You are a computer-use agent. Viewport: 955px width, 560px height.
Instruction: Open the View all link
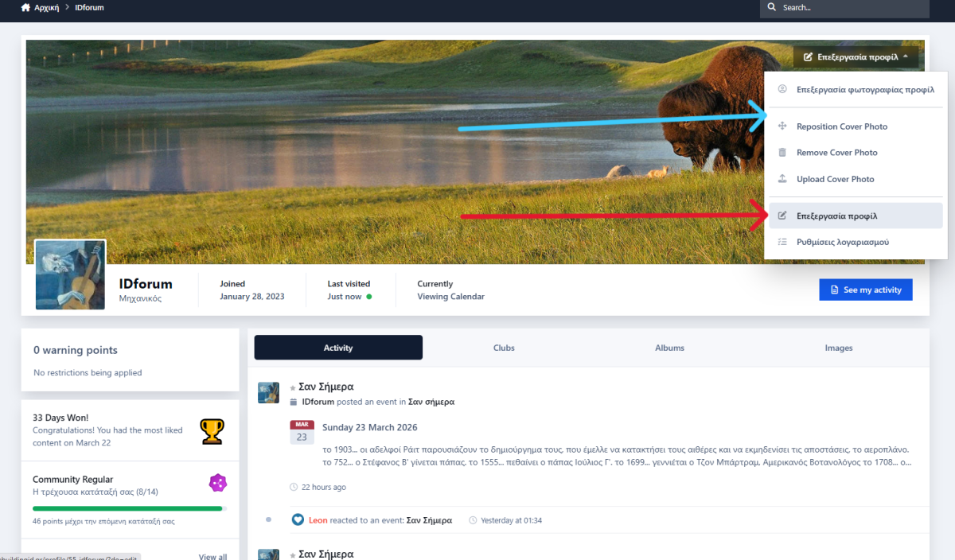pyautogui.click(x=212, y=556)
